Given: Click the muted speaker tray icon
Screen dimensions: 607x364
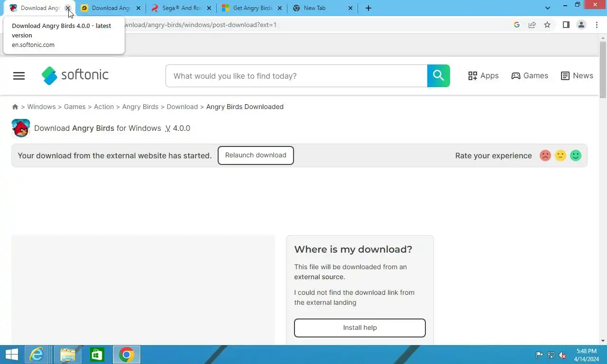Looking at the screenshot, I should [x=562, y=355].
